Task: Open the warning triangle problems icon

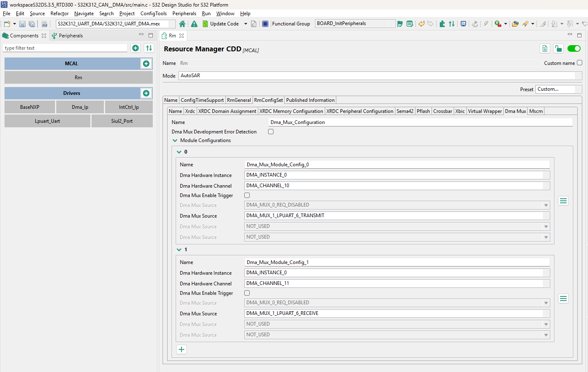Action: (x=194, y=24)
